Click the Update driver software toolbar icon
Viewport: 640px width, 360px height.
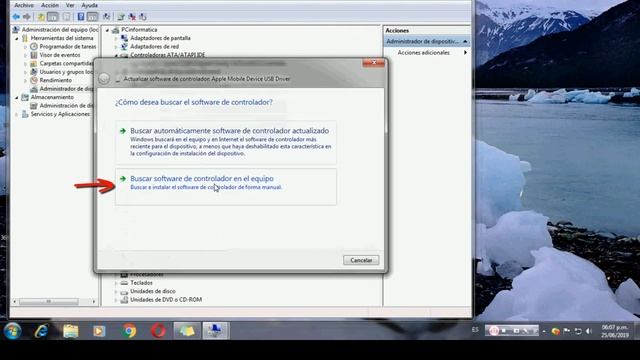click(121, 17)
